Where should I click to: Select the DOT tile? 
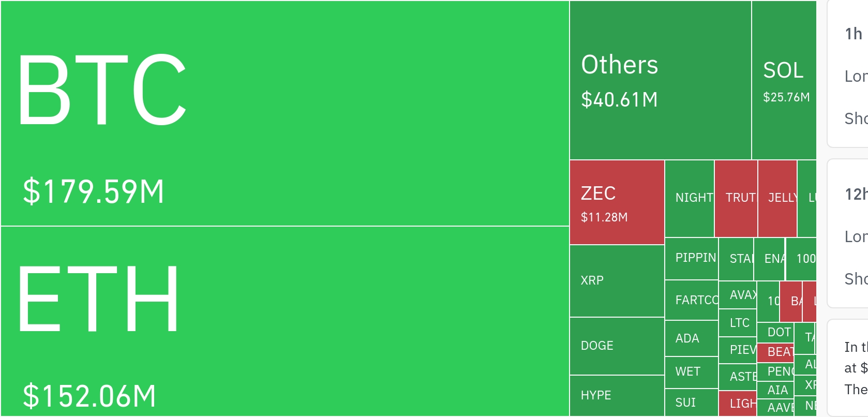click(x=775, y=332)
